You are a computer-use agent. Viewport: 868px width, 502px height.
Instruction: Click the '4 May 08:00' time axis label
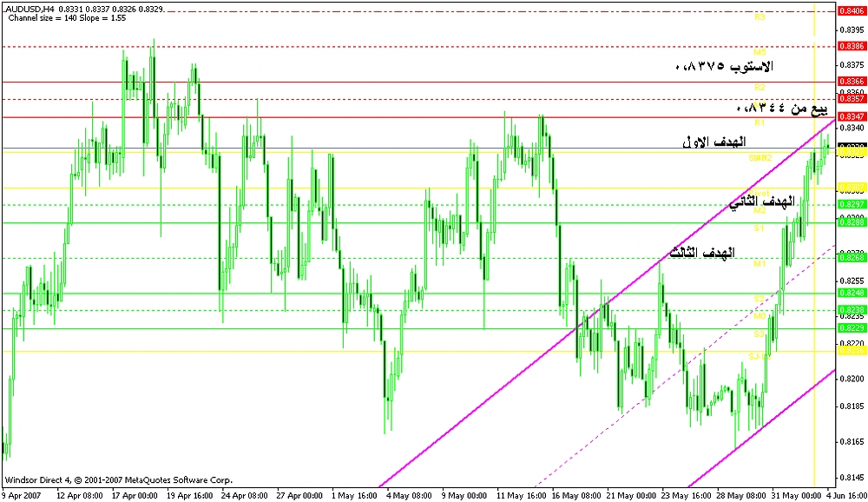coord(409,495)
